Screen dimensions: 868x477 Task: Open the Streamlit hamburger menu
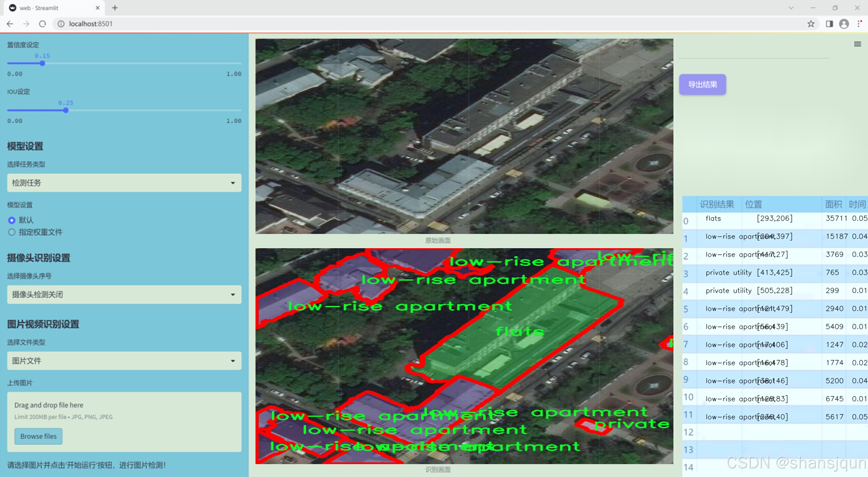[857, 44]
